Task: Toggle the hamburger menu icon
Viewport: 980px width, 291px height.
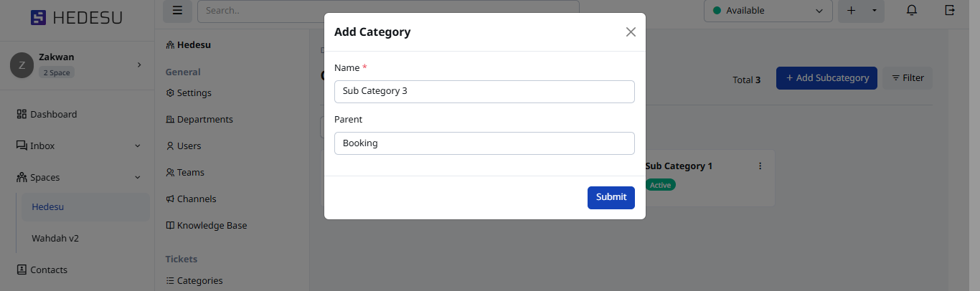Action: (x=177, y=11)
